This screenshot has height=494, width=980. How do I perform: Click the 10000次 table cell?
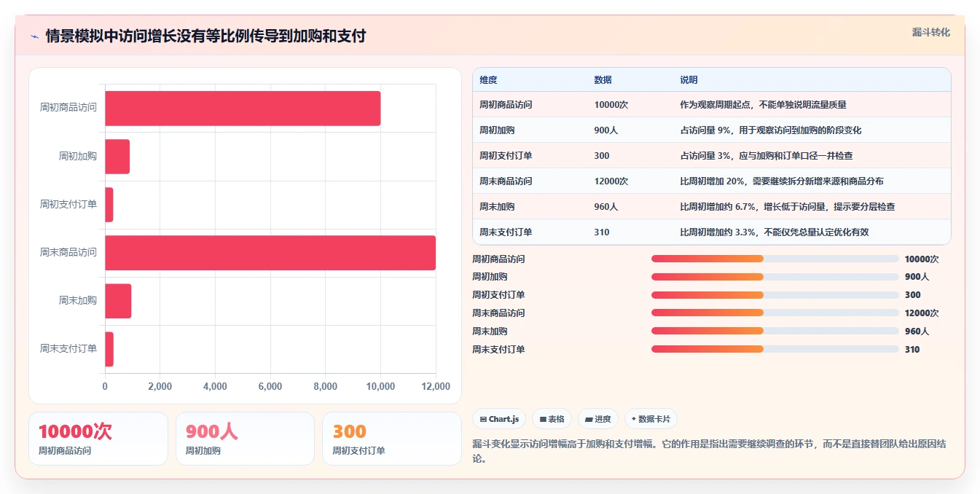pyautogui.click(x=611, y=105)
